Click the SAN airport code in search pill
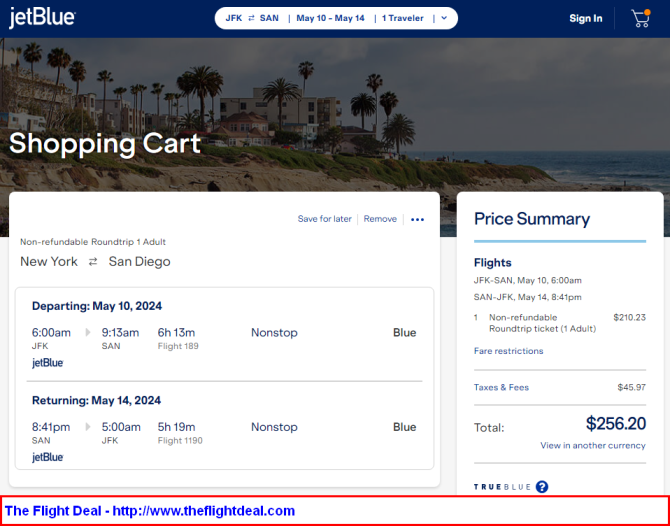The width and height of the screenshot is (670, 526). point(269,18)
